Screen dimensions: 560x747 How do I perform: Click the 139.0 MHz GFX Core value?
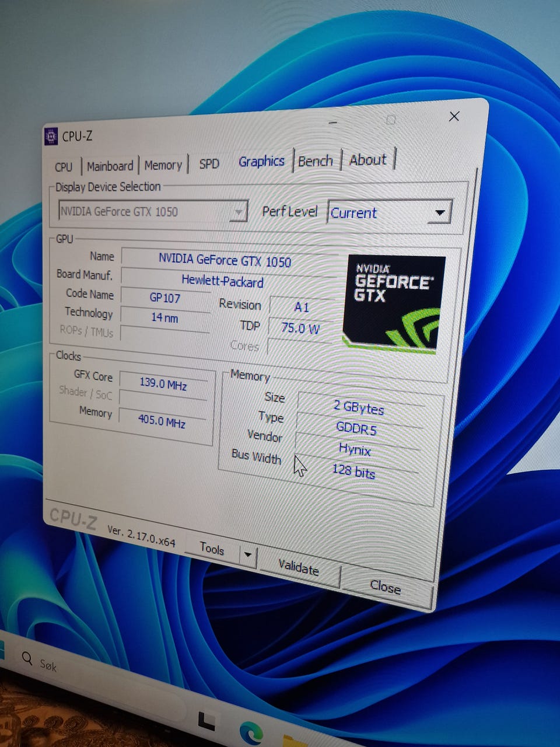click(x=163, y=385)
